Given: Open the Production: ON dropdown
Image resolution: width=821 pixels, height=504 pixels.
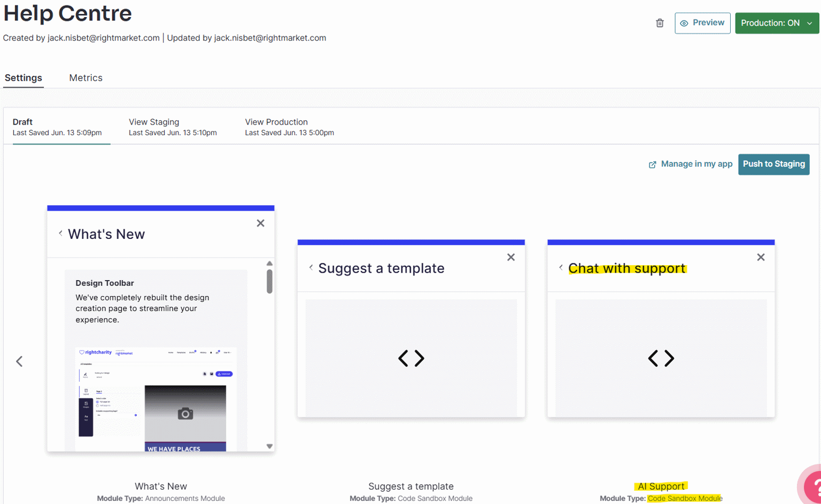Looking at the screenshot, I should (x=777, y=23).
